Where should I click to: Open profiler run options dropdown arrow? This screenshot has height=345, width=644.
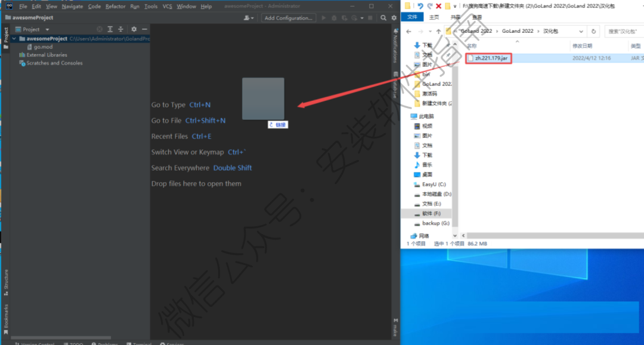[x=362, y=18]
